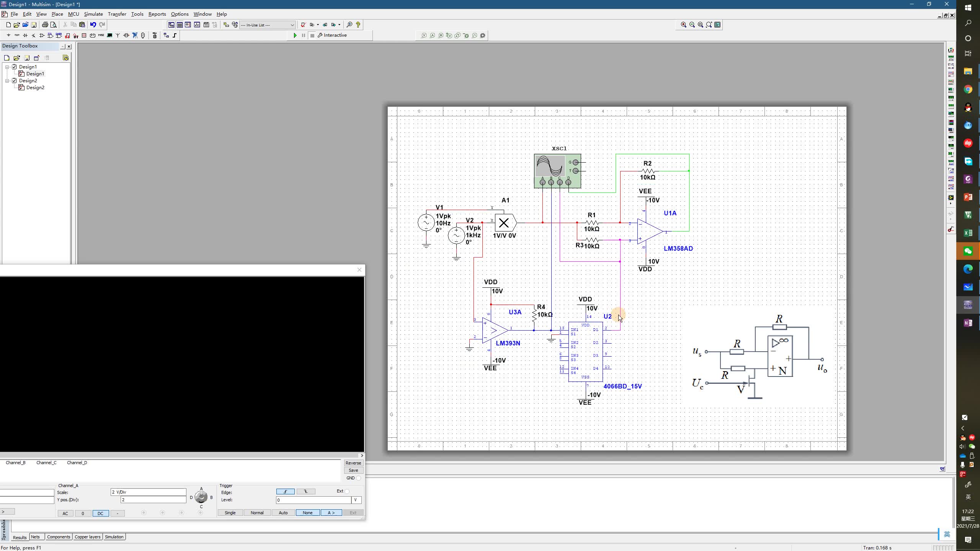Open Google Chrome from taskbar
The image size is (980, 551).
tap(968, 90)
